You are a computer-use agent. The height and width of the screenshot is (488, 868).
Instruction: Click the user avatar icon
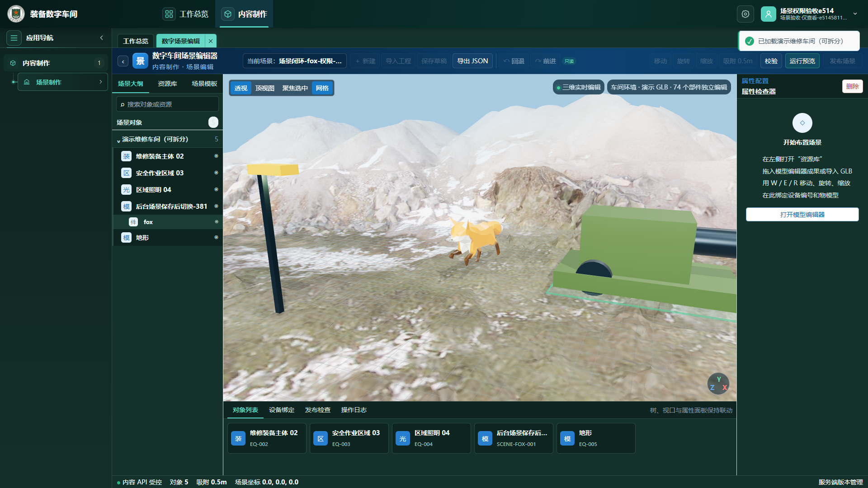click(769, 14)
